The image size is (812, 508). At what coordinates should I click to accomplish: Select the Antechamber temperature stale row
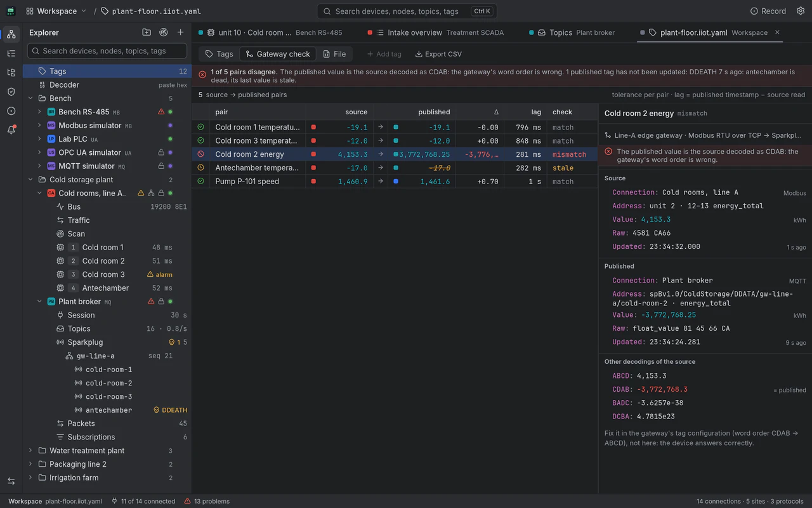coord(395,168)
